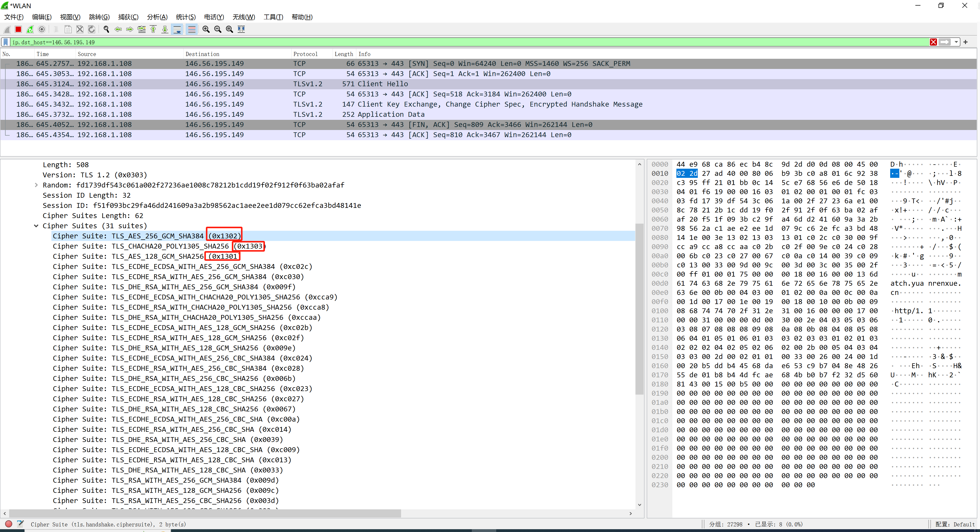The image size is (980, 532).
Task: Toggle packet list colorization rules
Action: tap(192, 29)
